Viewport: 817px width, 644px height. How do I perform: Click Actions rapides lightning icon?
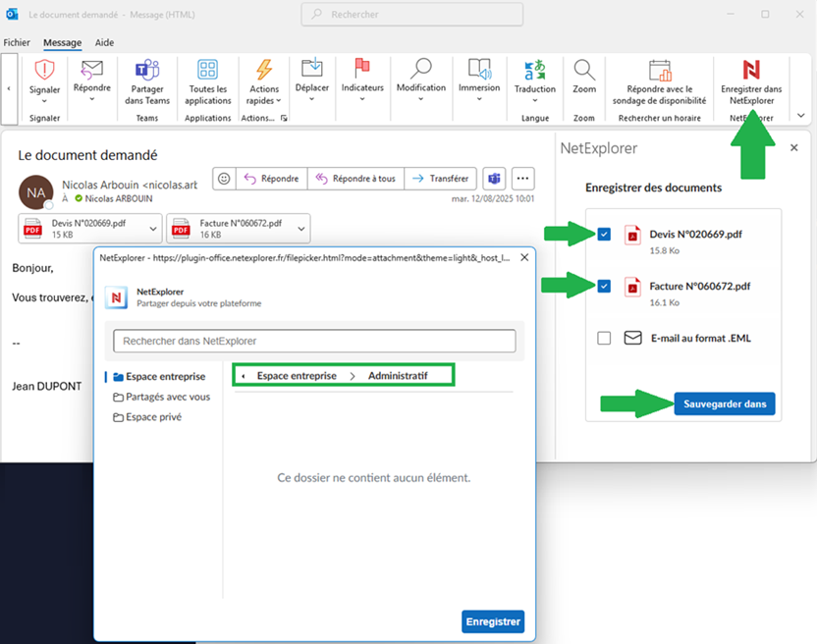[264, 70]
